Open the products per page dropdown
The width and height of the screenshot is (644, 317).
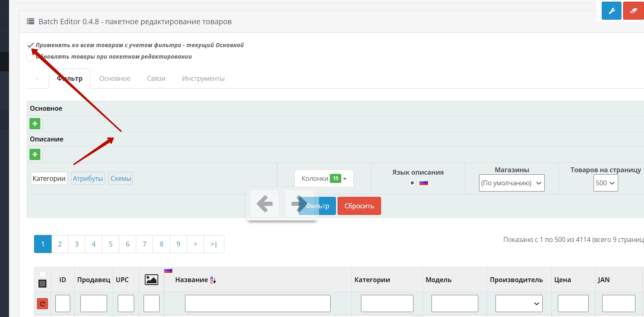(605, 183)
